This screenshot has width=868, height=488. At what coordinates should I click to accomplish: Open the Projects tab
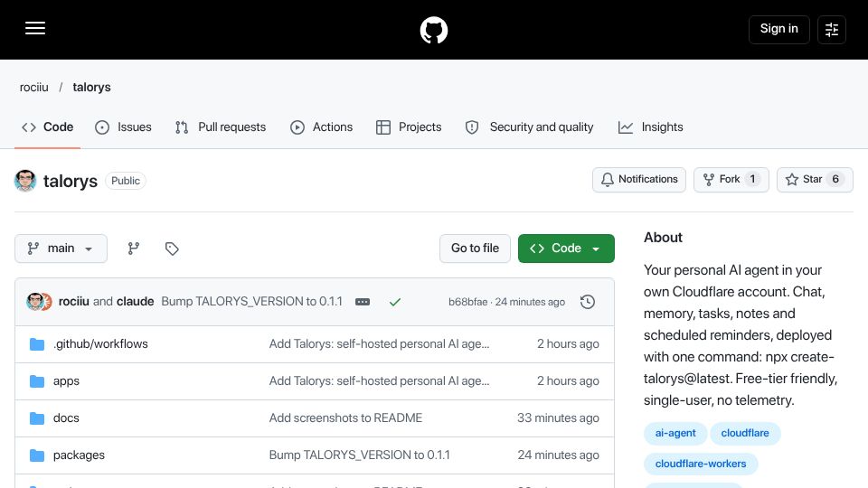pyautogui.click(x=409, y=127)
